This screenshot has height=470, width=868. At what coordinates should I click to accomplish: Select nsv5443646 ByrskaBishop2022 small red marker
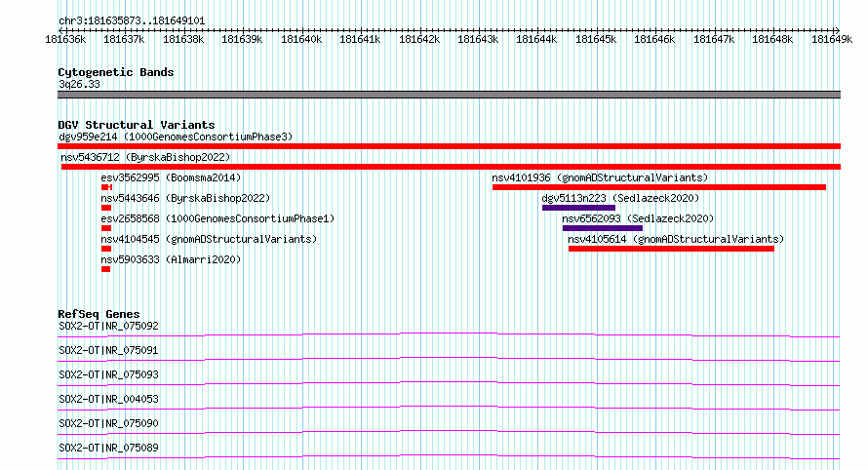click(x=106, y=208)
